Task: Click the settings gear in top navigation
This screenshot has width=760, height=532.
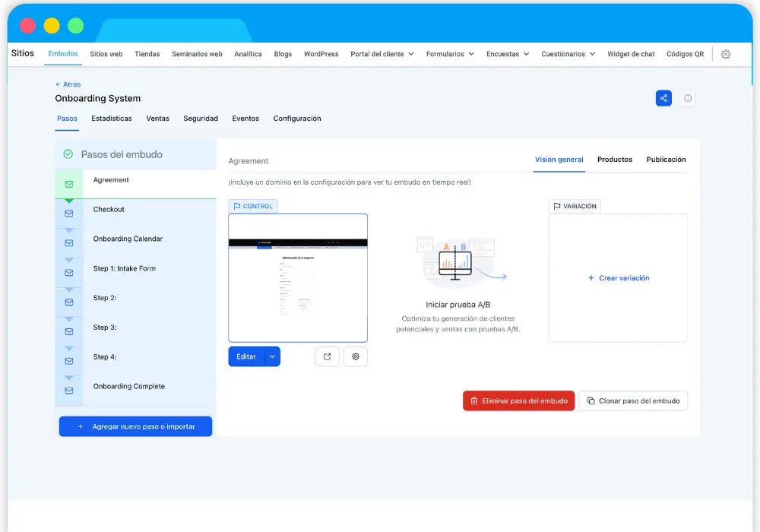Action: pos(726,55)
